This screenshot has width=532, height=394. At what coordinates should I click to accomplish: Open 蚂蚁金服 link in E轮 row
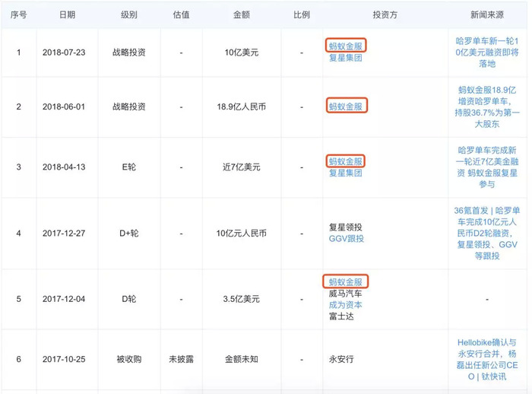(345, 161)
